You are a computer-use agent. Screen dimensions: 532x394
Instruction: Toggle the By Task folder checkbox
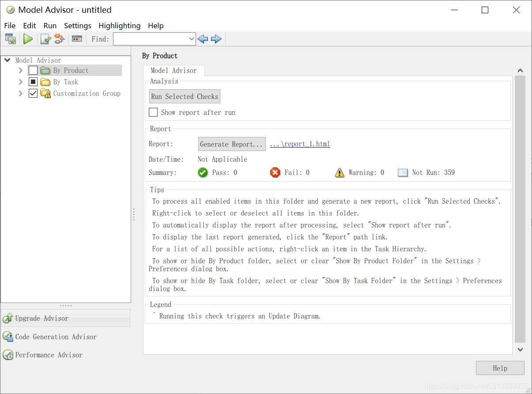tap(33, 82)
